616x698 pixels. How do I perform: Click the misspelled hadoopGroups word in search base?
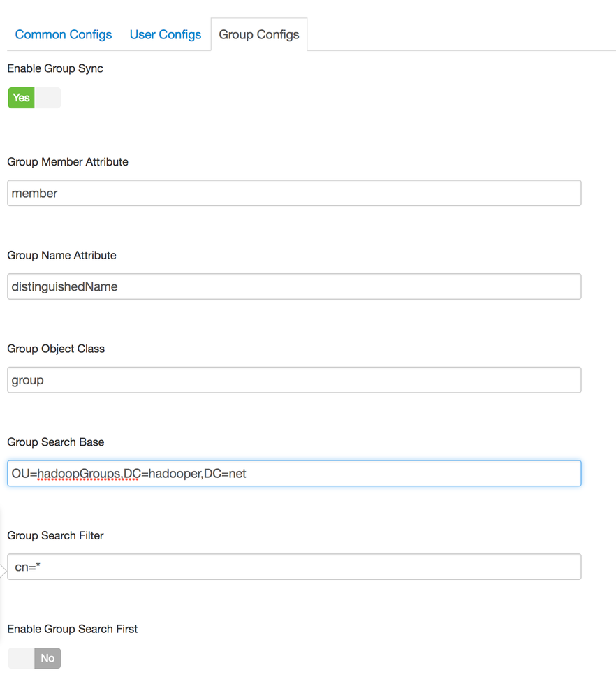coord(79,474)
